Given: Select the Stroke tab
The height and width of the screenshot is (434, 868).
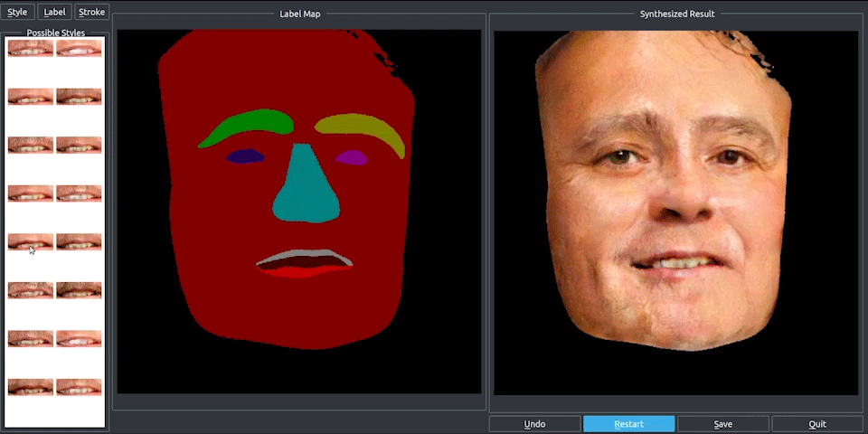Looking at the screenshot, I should click(91, 12).
